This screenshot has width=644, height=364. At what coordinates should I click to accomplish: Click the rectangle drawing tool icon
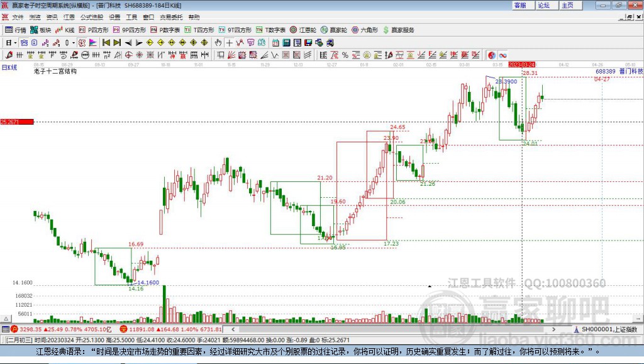(221, 55)
